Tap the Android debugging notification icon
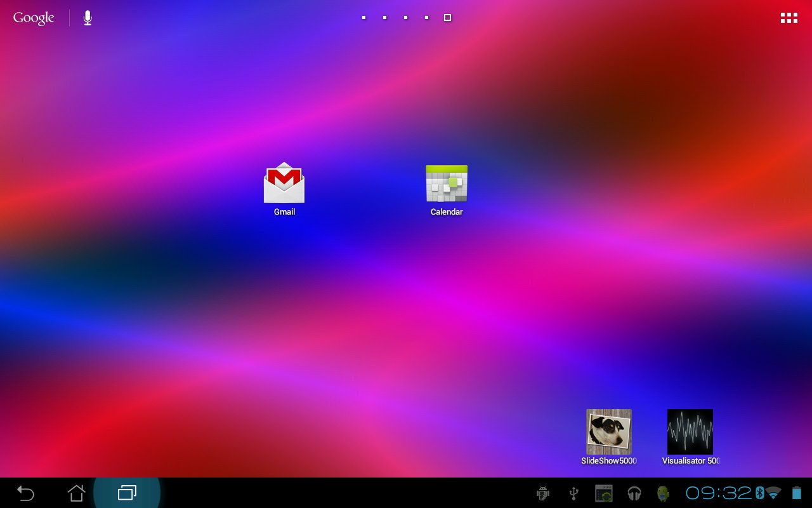The height and width of the screenshot is (508, 812). tap(542, 493)
